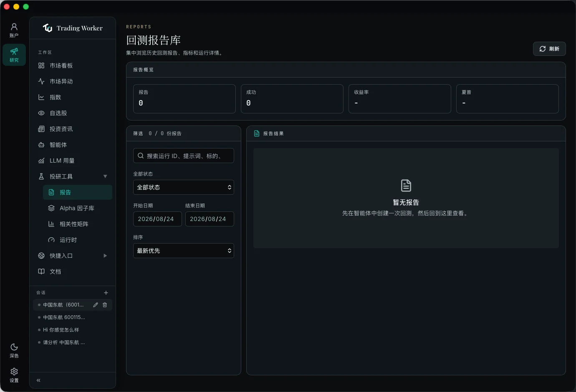Focus the report search field
This screenshot has height=392, width=576.
pos(184,156)
